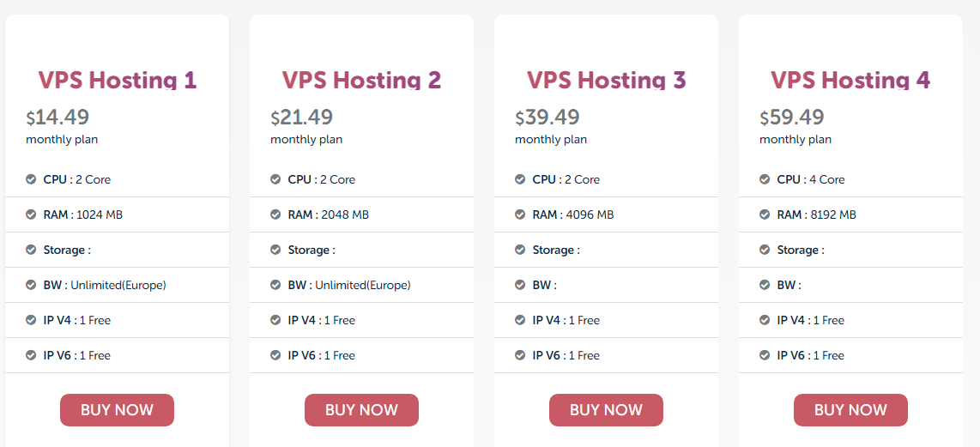Click the RAM 2048 MB checkmark icon
980x447 pixels.
(x=275, y=214)
